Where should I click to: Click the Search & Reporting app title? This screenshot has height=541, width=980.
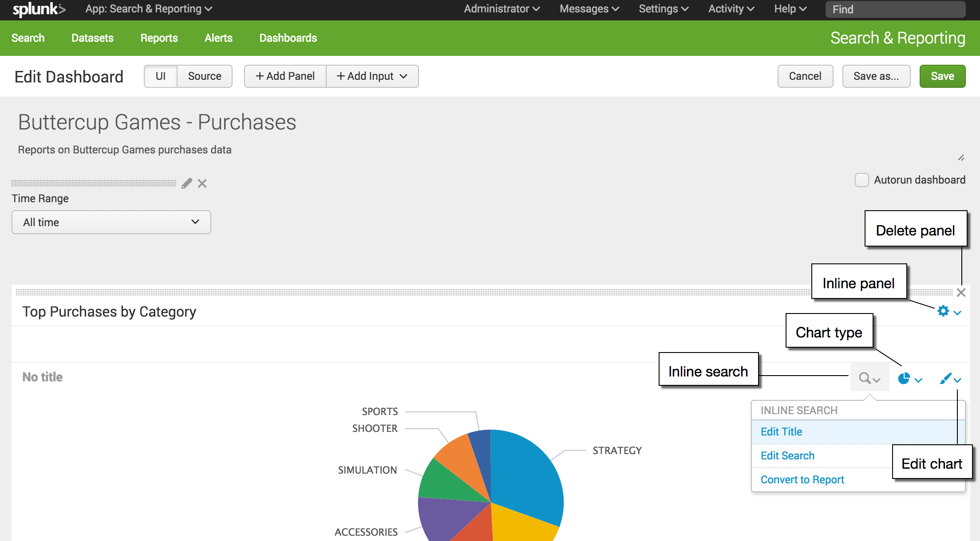click(898, 38)
